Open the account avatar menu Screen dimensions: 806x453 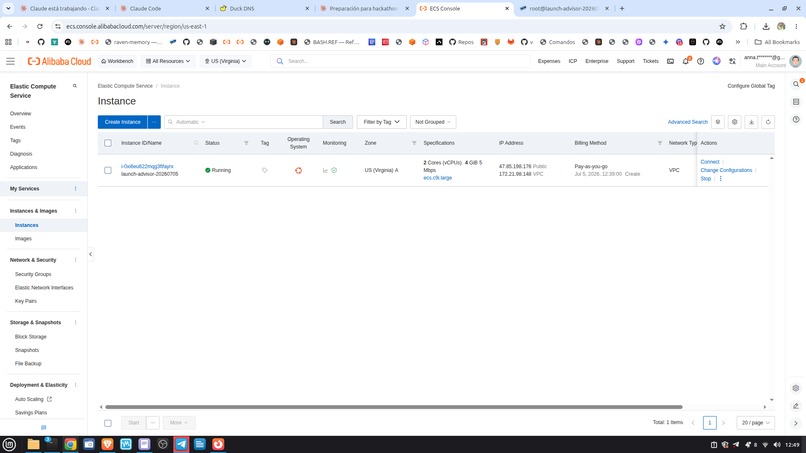click(795, 61)
